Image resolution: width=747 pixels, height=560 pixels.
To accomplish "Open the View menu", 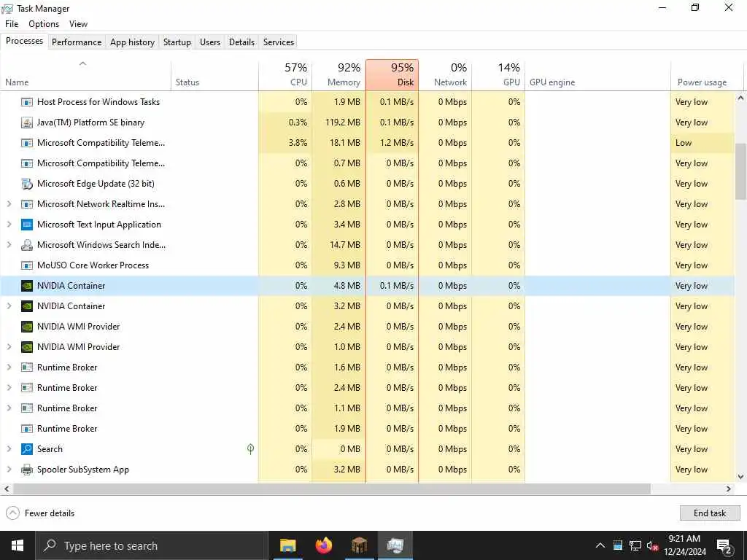I will coord(78,24).
